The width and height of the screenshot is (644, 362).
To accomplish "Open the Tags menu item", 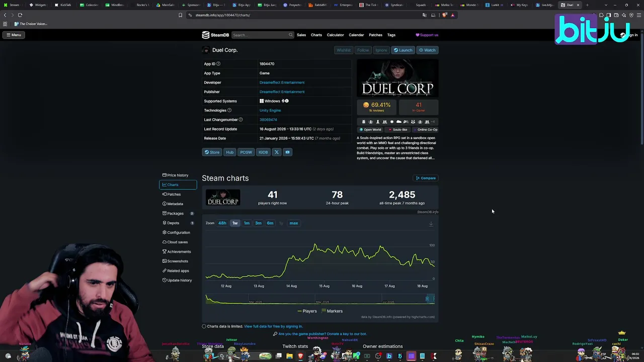I will click(x=391, y=35).
